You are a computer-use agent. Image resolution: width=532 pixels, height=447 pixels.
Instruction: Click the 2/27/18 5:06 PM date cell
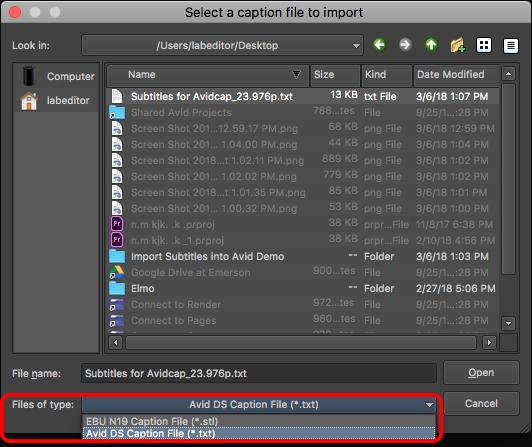[x=456, y=288]
